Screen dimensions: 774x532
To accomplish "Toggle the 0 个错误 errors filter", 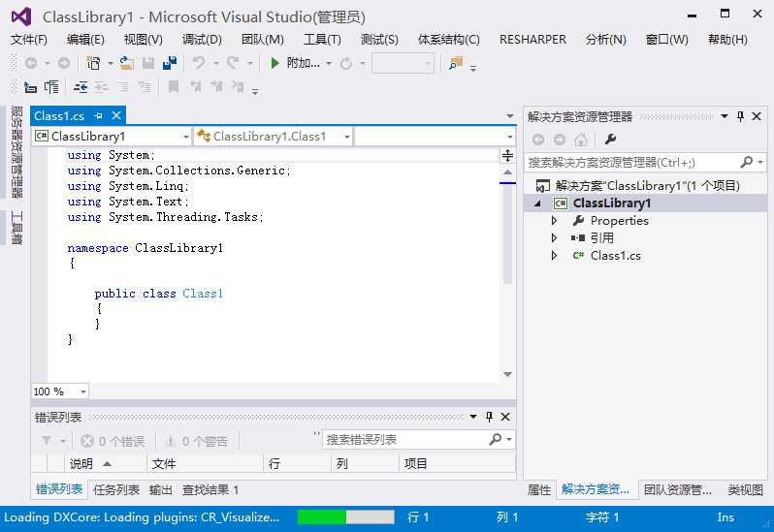I will (x=113, y=441).
